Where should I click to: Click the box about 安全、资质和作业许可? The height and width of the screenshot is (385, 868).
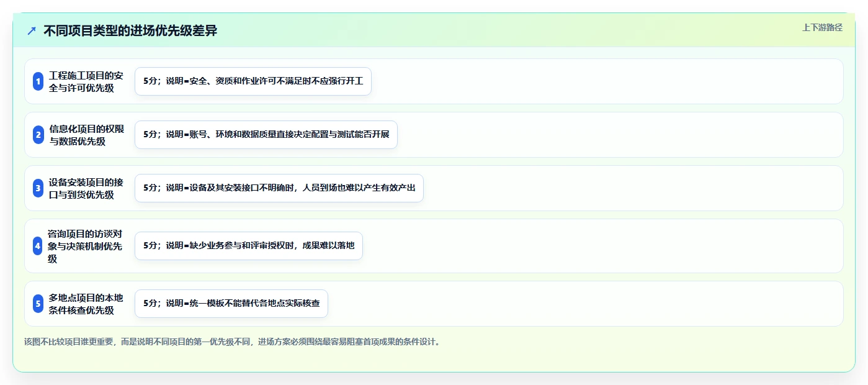click(253, 81)
